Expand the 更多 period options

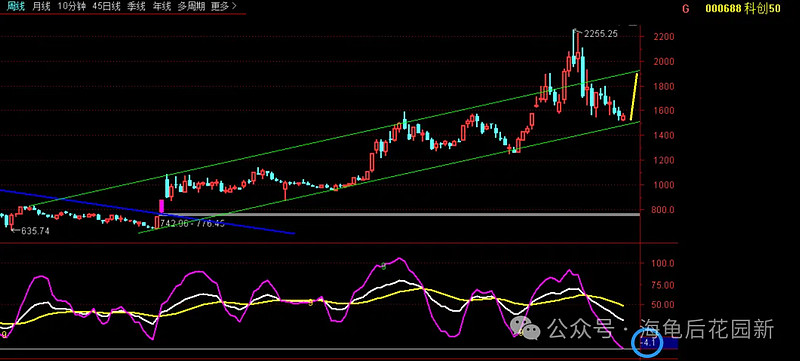223,6
